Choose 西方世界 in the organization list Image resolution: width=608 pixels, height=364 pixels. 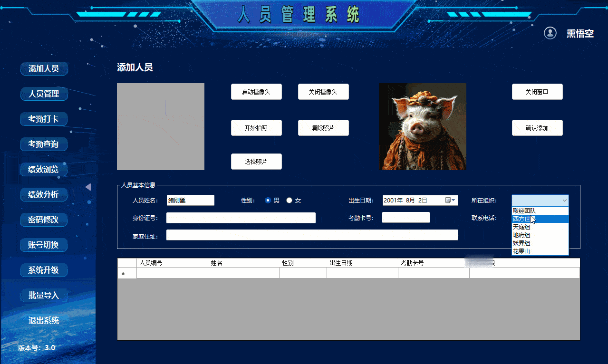540,219
